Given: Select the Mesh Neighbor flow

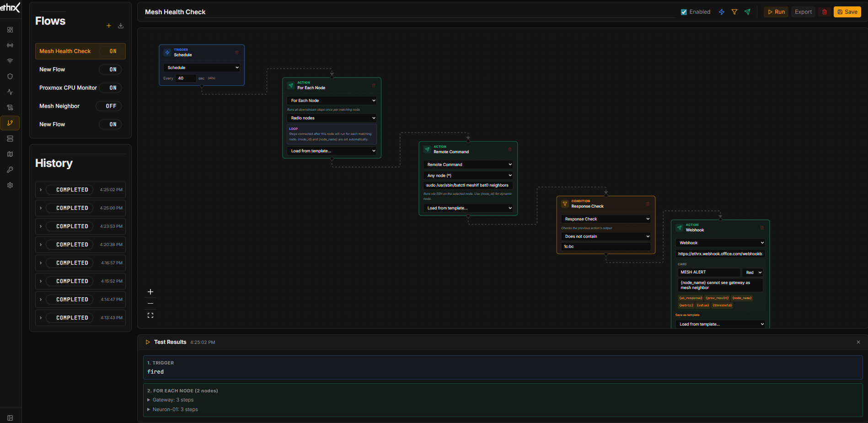Looking at the screenshot, I should tap(59, 106).
